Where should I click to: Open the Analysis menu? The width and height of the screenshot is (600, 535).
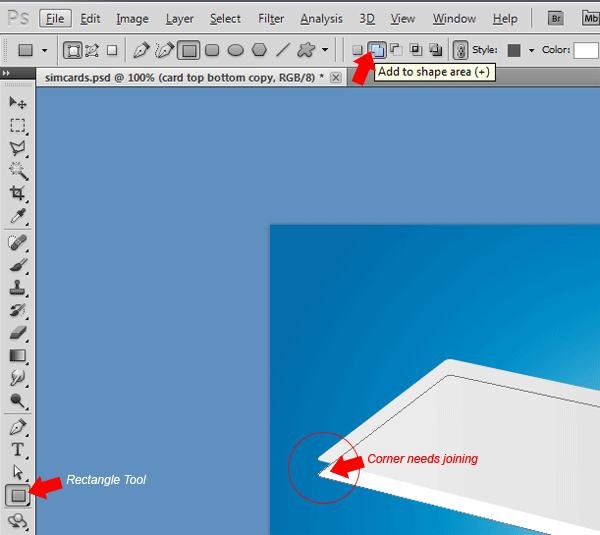point(321,19)
